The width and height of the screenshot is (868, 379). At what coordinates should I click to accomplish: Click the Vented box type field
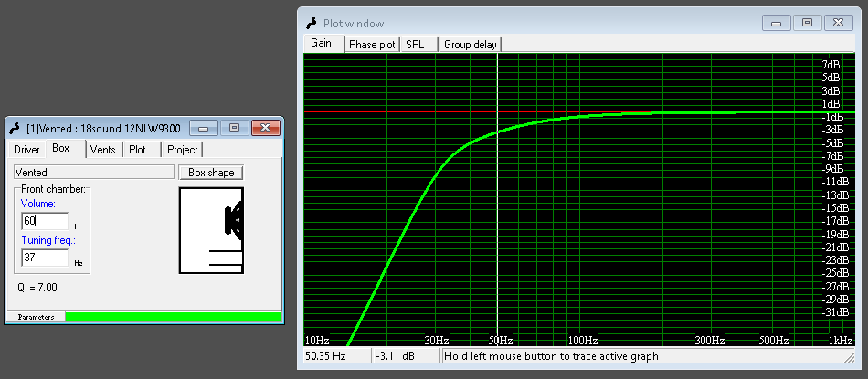coord(93,172)
